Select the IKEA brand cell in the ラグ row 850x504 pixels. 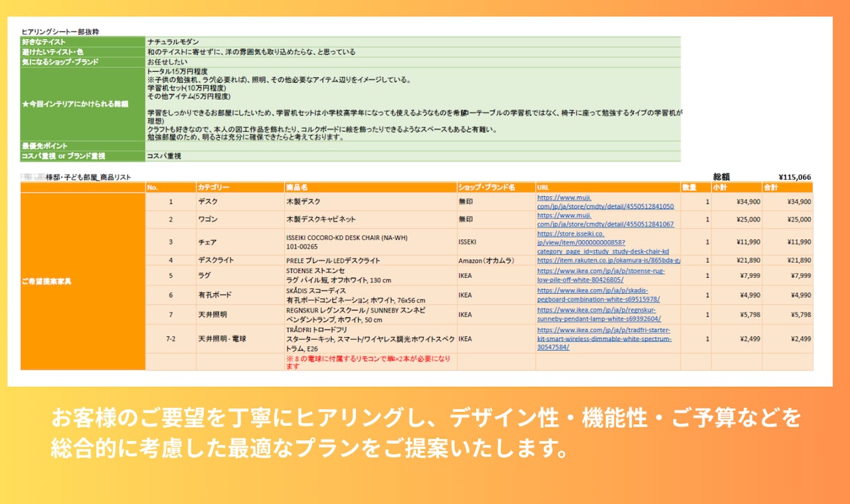(496, 275)
